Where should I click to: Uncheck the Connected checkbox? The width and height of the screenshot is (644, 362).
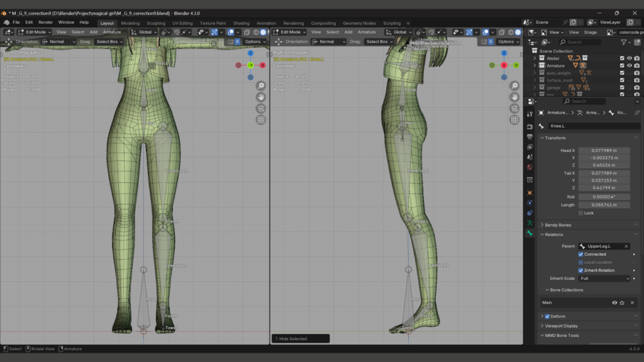coord(580,255)
